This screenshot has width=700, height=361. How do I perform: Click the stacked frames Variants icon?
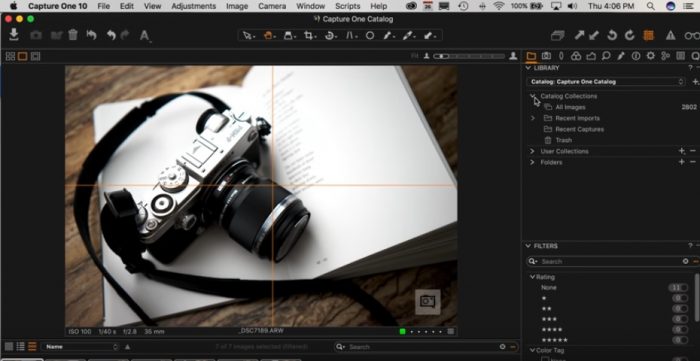pyautogui.click(x=558, y=35)
